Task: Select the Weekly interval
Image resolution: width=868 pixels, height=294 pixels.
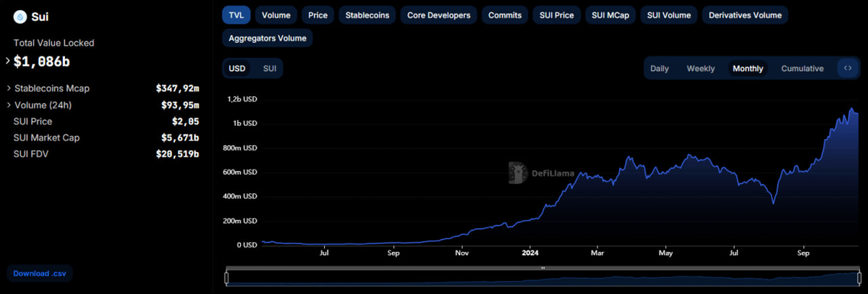Action: coord(701,69)
